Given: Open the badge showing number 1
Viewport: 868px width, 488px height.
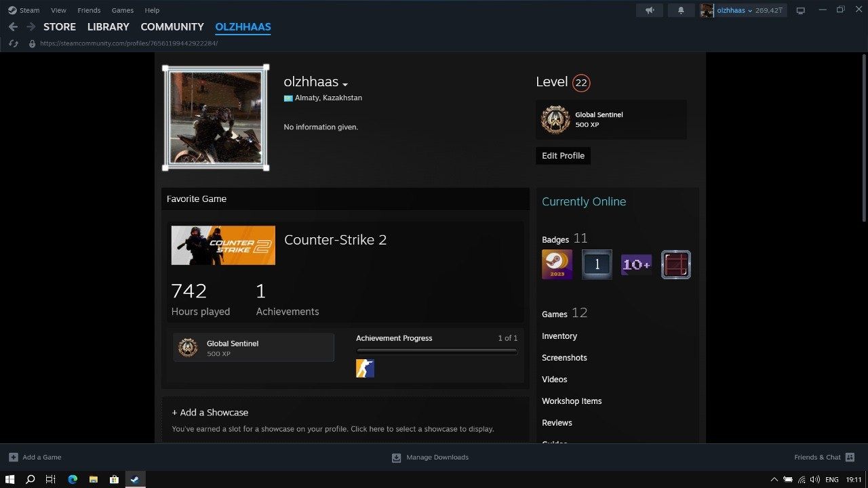Looking at the screenshot, I should pos(597,264).
